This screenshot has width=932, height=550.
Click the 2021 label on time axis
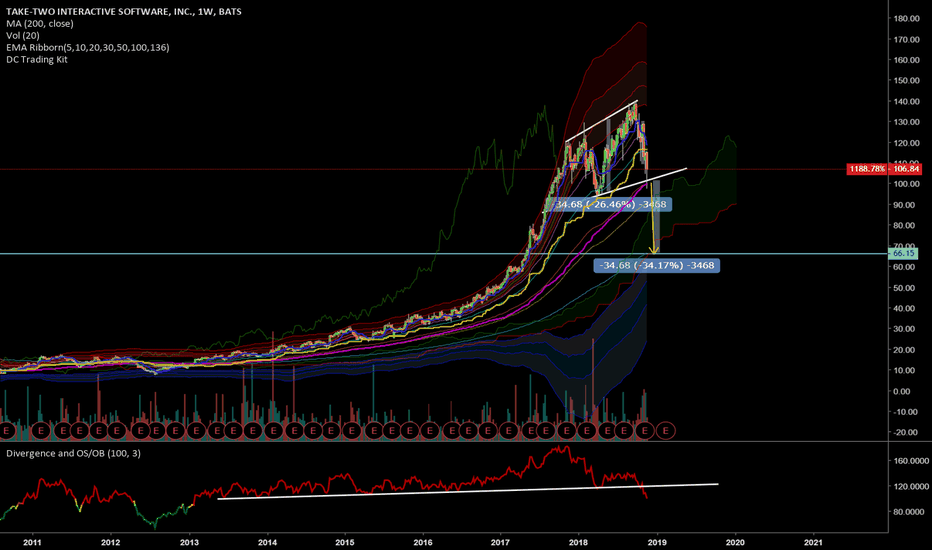[813, 542]
